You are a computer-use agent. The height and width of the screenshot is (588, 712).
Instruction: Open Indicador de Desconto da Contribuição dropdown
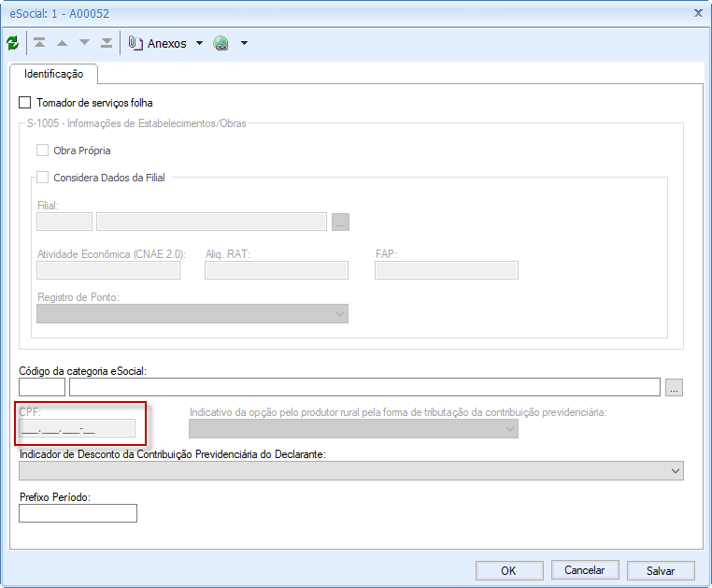[351, 471]
